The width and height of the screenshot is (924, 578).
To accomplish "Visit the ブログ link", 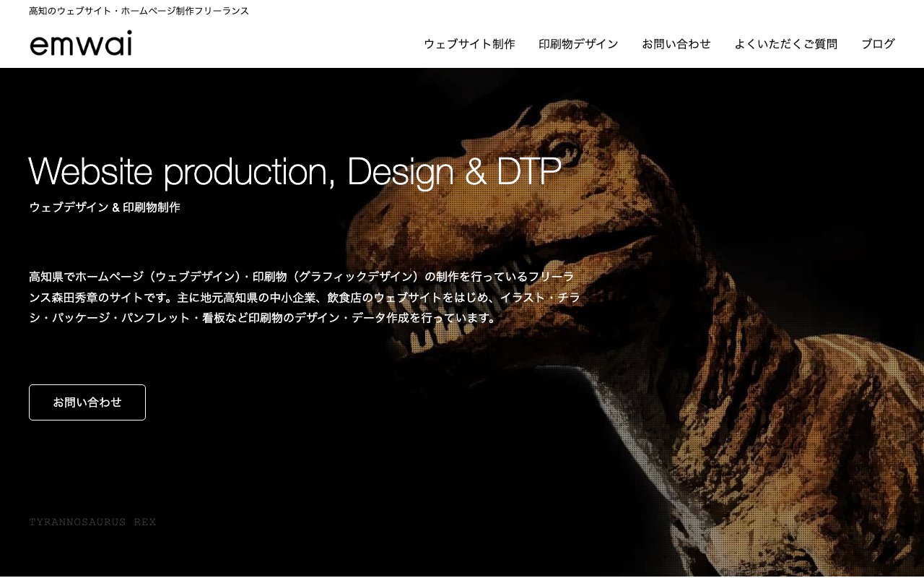I will [x=878, y=44].
